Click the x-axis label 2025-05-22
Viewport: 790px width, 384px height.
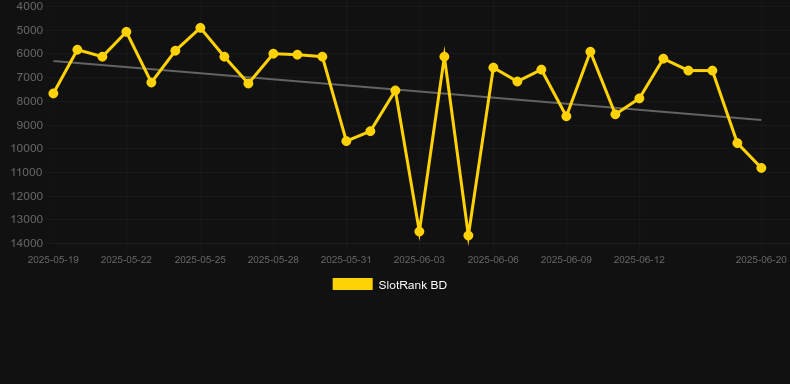126,260
